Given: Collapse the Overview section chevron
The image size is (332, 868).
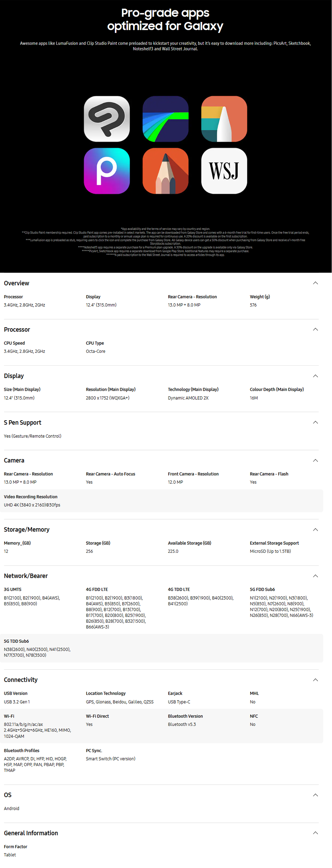Looking at the screenshot, I should click(x=315, y=283).
